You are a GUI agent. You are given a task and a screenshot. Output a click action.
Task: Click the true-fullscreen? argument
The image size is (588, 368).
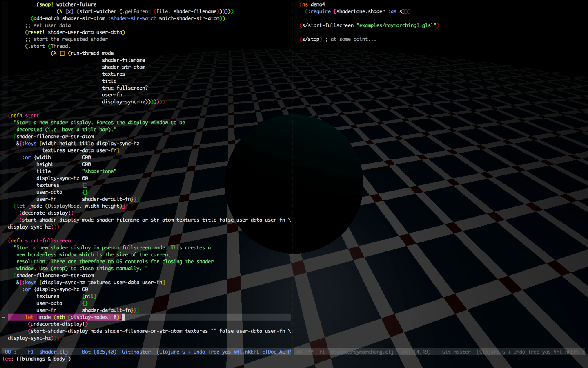click(x=125, y=88)
